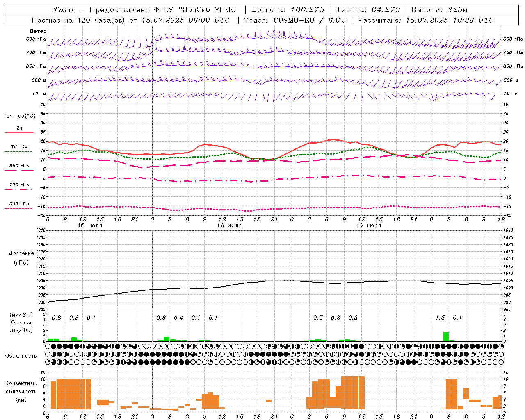Click the "Прогноз на 120 часа(ов)" forecast text
This screenshot has height=420, width=525.
point(79,20)
